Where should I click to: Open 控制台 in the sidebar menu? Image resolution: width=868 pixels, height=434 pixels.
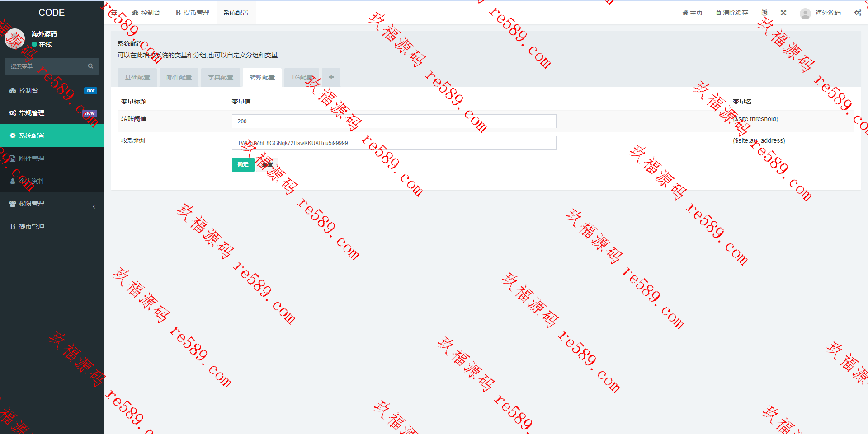pos(52,90)
